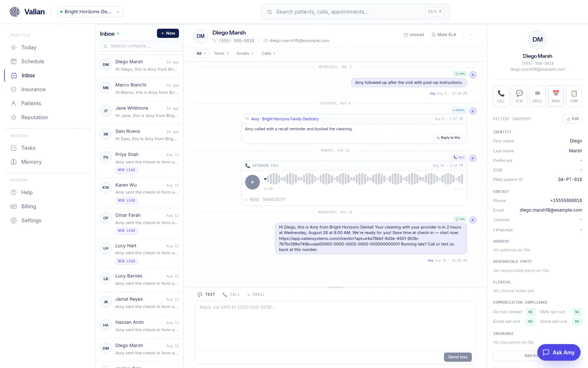Screen dimensions: 588x368
Task: Open the more options ellipsis menu
Action: click(472, 35)
